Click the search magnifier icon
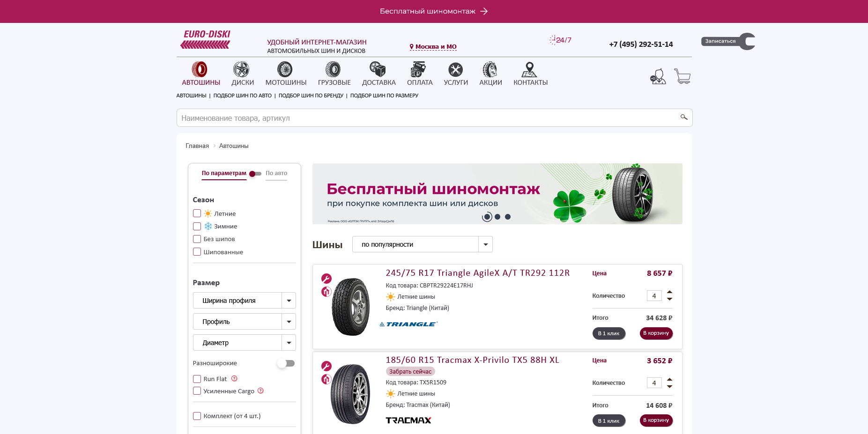Image resolution: width=868 pixels, height=434 pixels. click(684, 117)
